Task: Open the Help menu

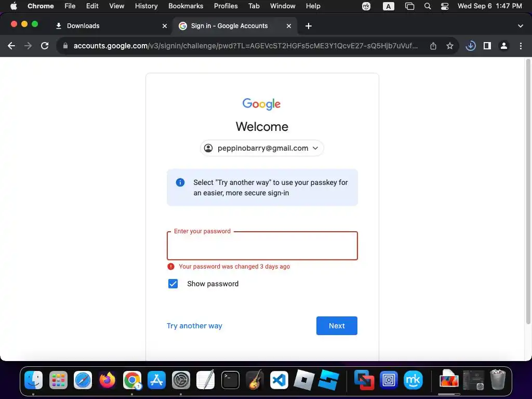Action: coord(313,6)
